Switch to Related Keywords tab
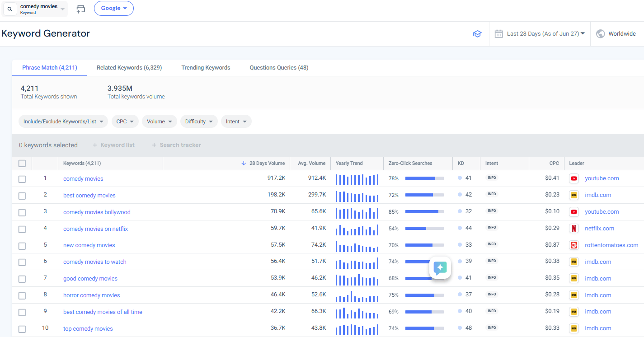 coord(129,68)
